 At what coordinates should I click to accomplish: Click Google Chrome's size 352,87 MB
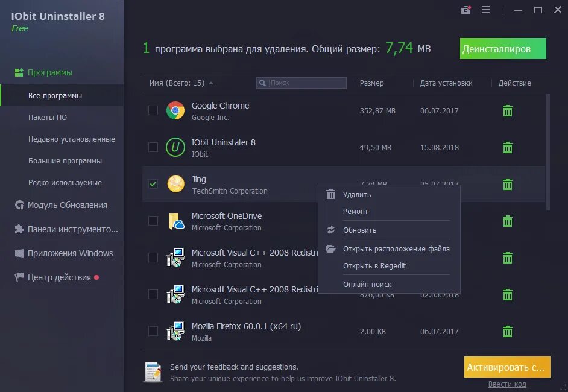377,111
